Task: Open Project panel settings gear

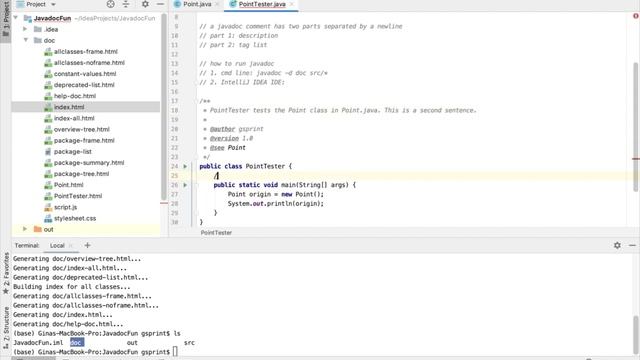Action: [x=145, y=4]
